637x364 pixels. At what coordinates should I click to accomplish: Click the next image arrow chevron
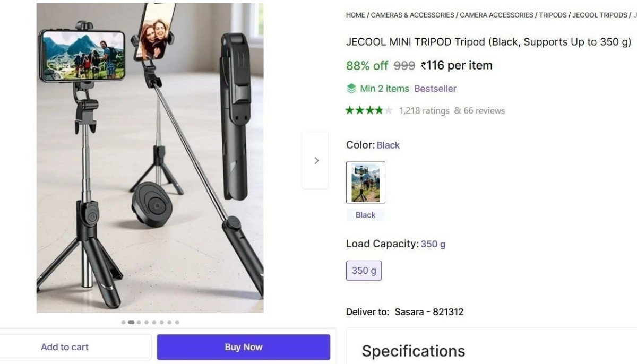(316, 160)
